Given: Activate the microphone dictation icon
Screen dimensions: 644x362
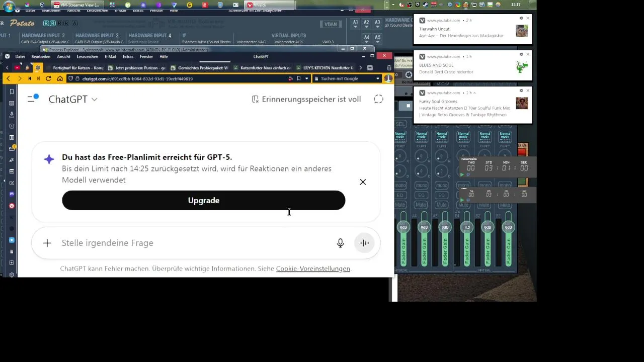Looking at the screenshot, I should (x=341, y=243).
